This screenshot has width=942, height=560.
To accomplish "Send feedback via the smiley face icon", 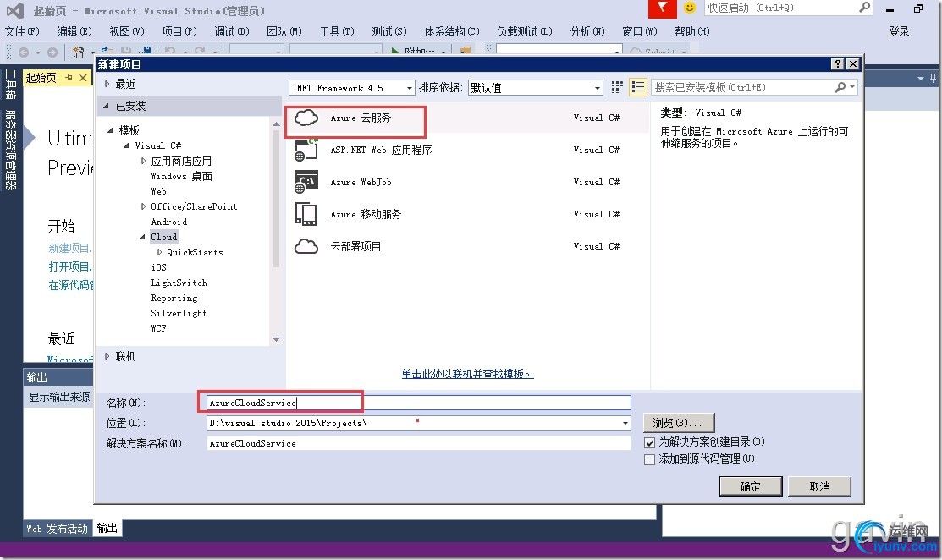I will pyautogui.click(x=690, y=8).
